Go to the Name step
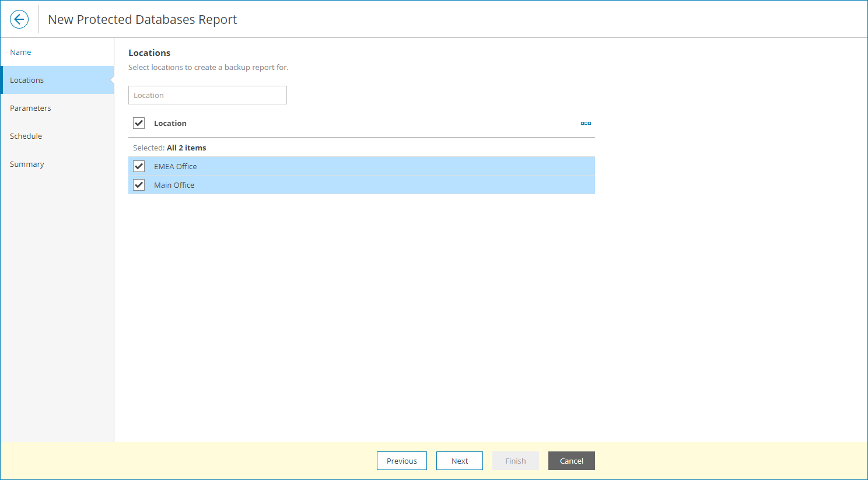Screen dimensions: 868x480 [x=20, y=52]
